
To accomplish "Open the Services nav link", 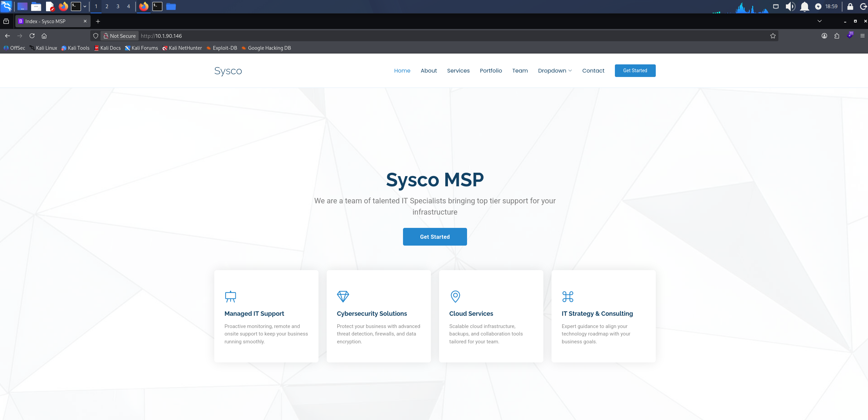I will (458, 71).
